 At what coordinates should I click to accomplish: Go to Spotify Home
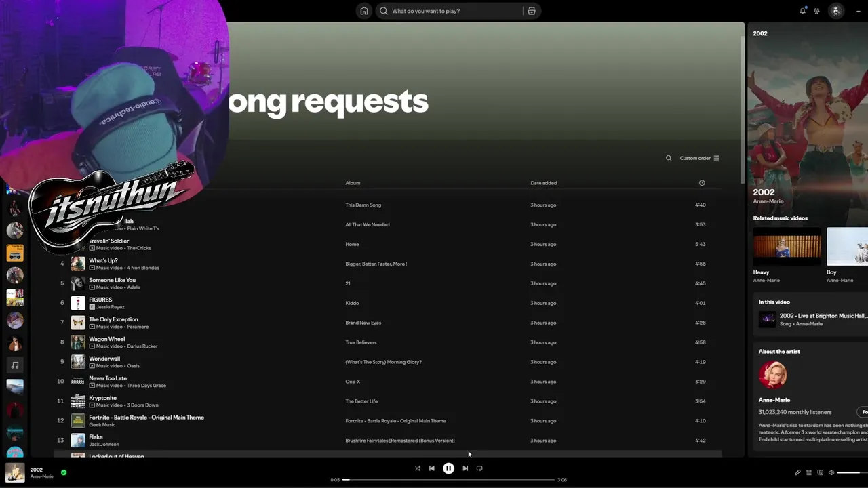(x=364, y=11)
